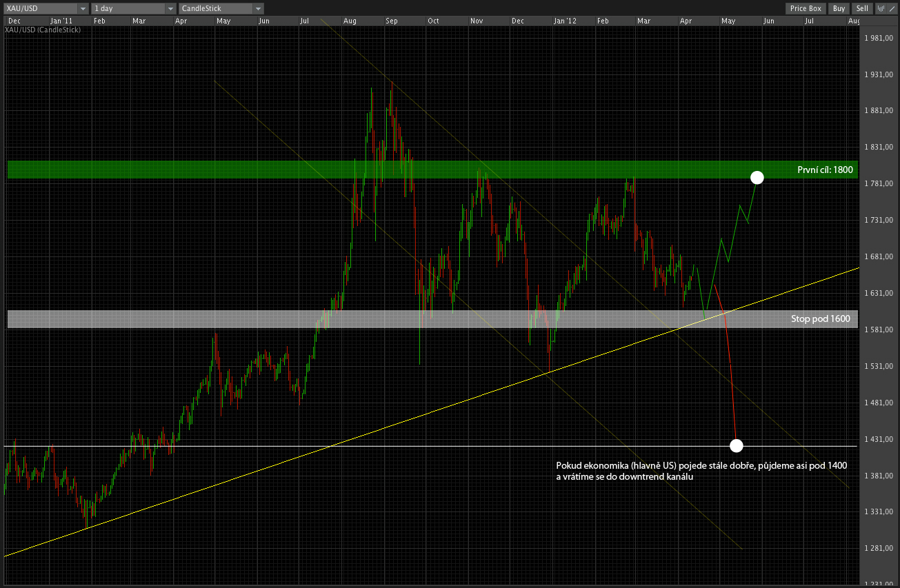Click the 1 331,00 price axis label
This screenshot has height=588, width=900.
[x=879, y=511]
